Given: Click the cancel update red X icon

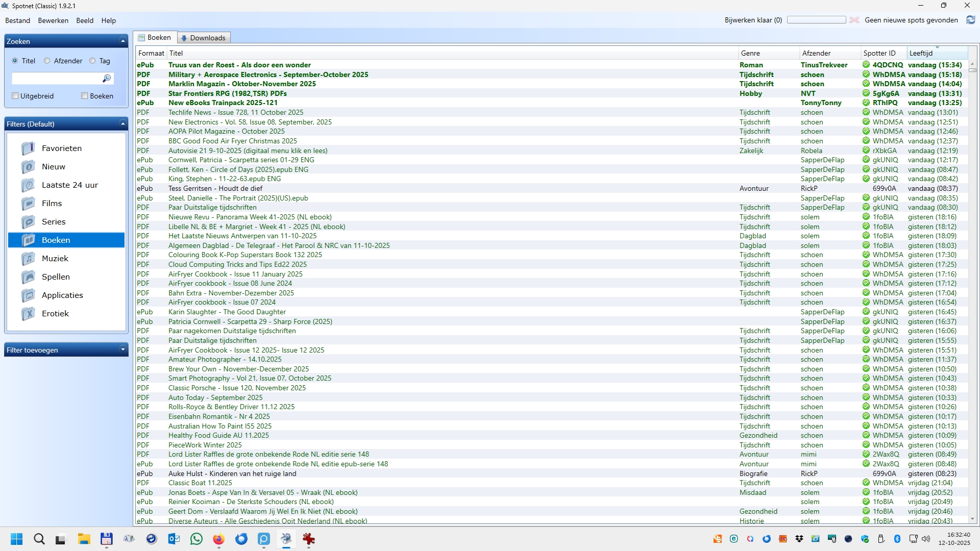Looking at the screenshot, I should [854, 20].
